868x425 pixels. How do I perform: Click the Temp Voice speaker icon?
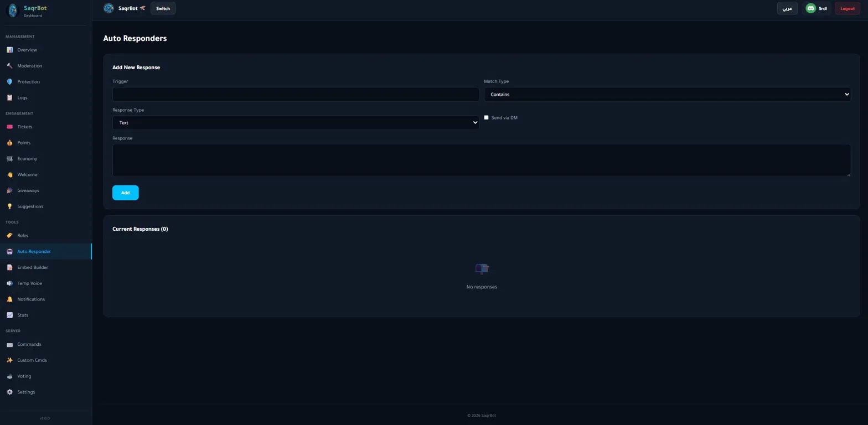pyautogui.click(x=9, y=283)
